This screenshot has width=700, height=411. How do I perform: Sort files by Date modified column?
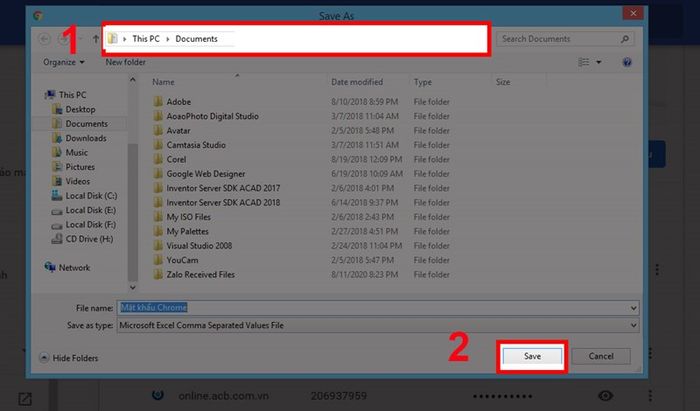[x=357, y=82]
